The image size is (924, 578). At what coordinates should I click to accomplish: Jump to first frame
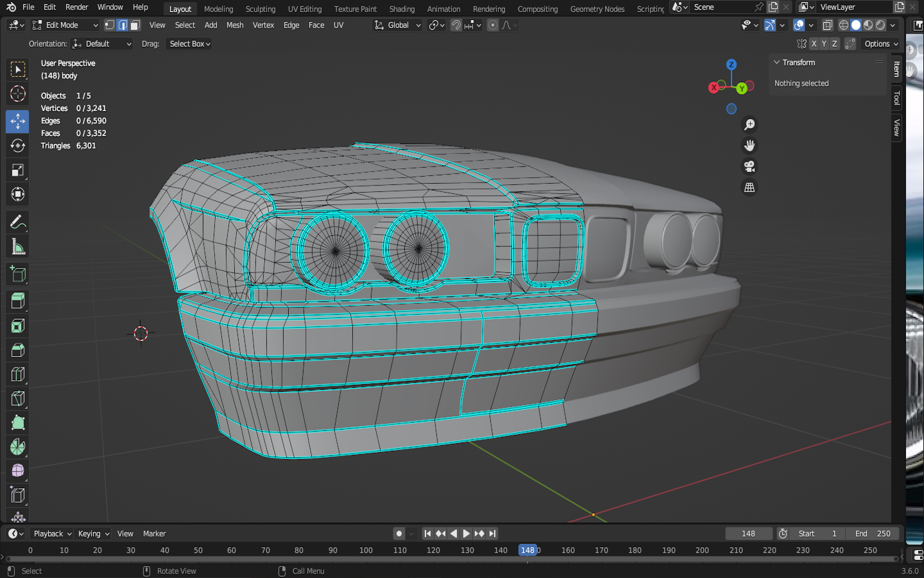click(427, 534)
